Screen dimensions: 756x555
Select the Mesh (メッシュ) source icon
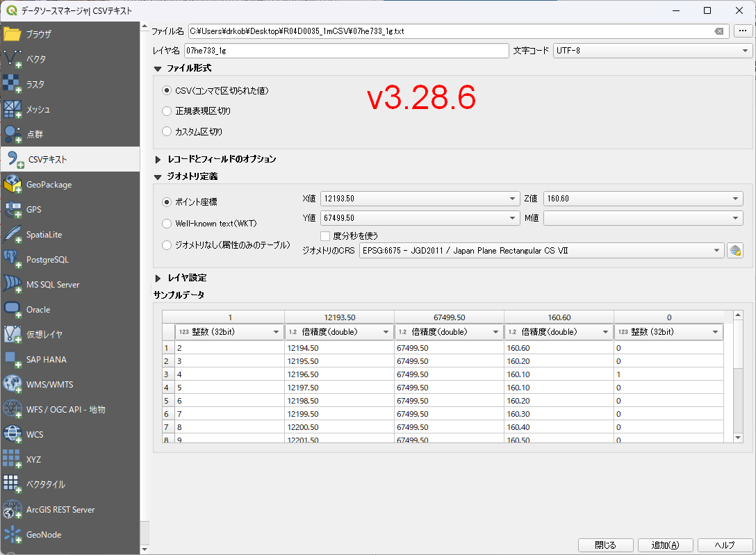[x=13, y=109]
